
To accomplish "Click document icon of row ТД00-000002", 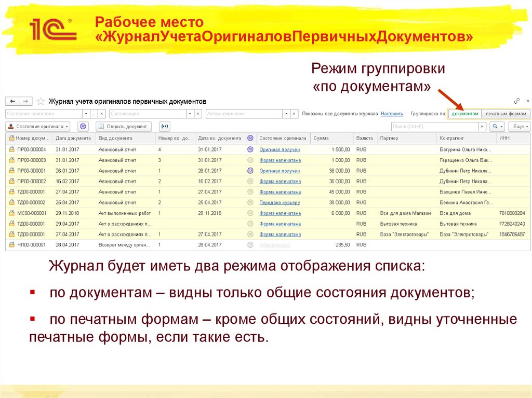I will pos(12,202).
